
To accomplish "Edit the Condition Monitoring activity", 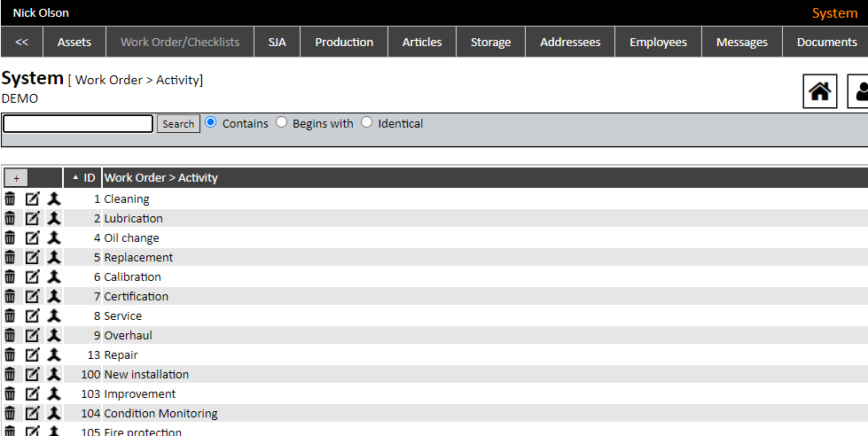I will [x=32, y=414].
